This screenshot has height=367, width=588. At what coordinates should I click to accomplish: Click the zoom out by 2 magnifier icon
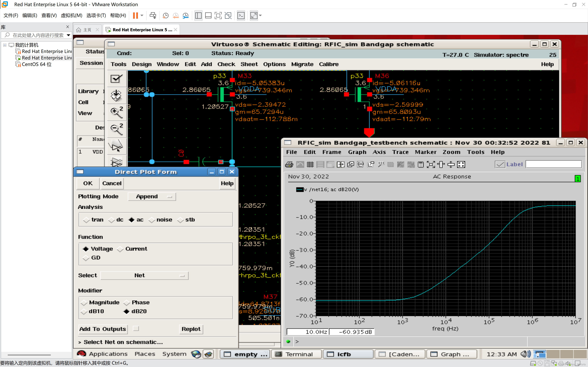[116, 129]
